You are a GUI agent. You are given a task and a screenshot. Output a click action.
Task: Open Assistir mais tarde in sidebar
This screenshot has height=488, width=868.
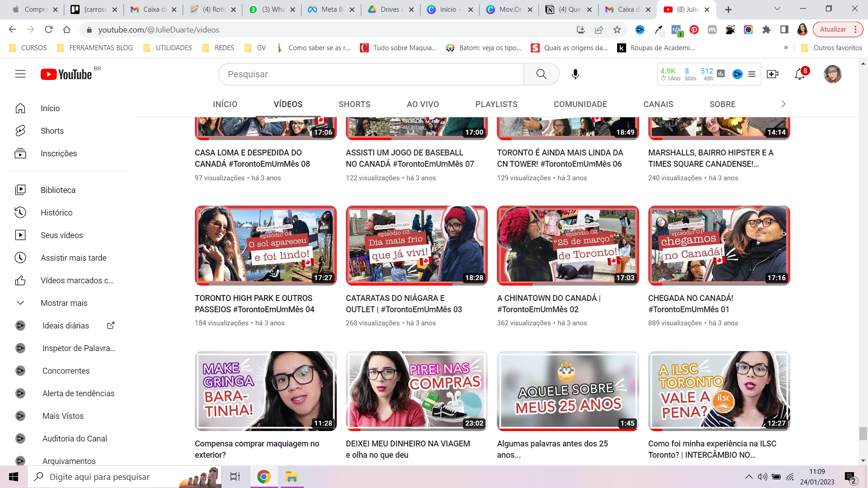tap(73, 258)
